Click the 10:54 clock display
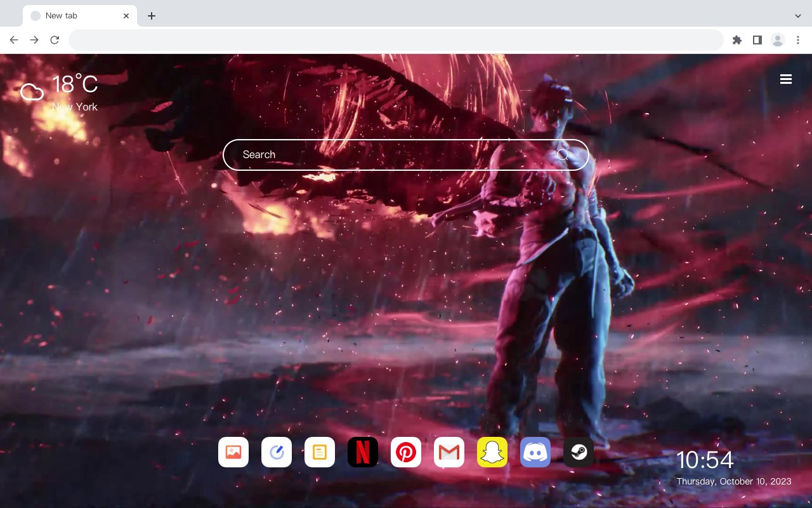Viewport: 812px width, 508px height. point(705,460)
